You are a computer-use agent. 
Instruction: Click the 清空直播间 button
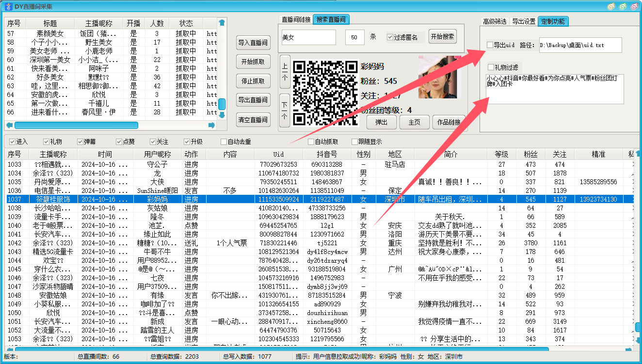pos(253,119)
